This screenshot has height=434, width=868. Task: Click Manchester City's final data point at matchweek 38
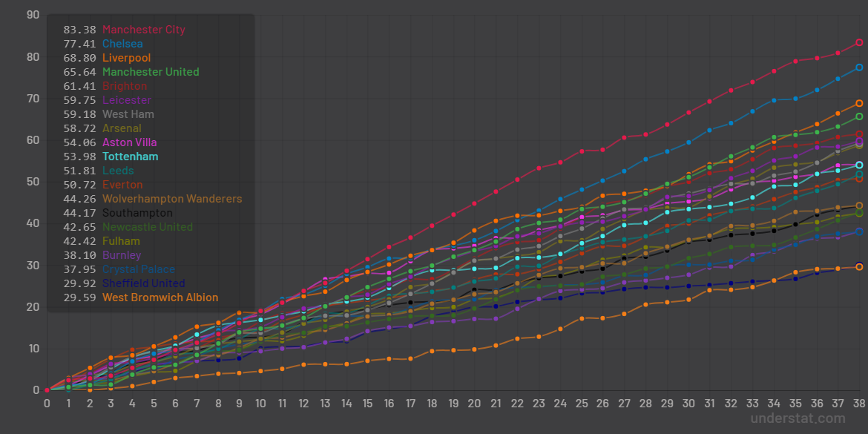click(859, 42)
